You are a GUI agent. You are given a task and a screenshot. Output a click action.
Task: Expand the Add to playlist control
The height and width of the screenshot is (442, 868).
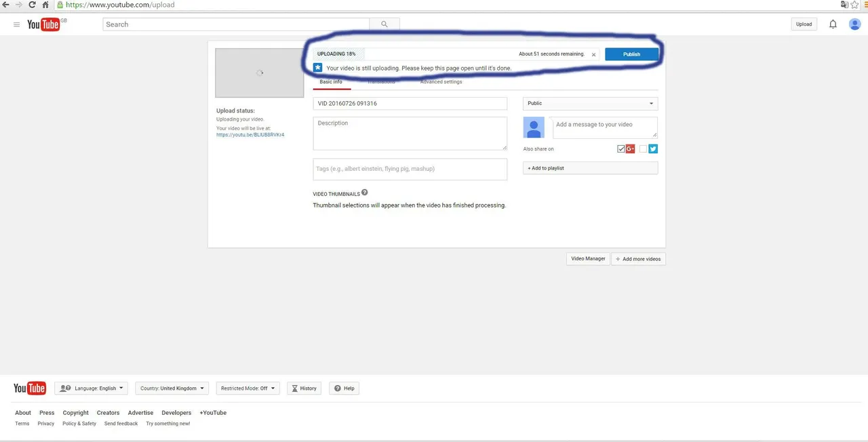point(590,168)
